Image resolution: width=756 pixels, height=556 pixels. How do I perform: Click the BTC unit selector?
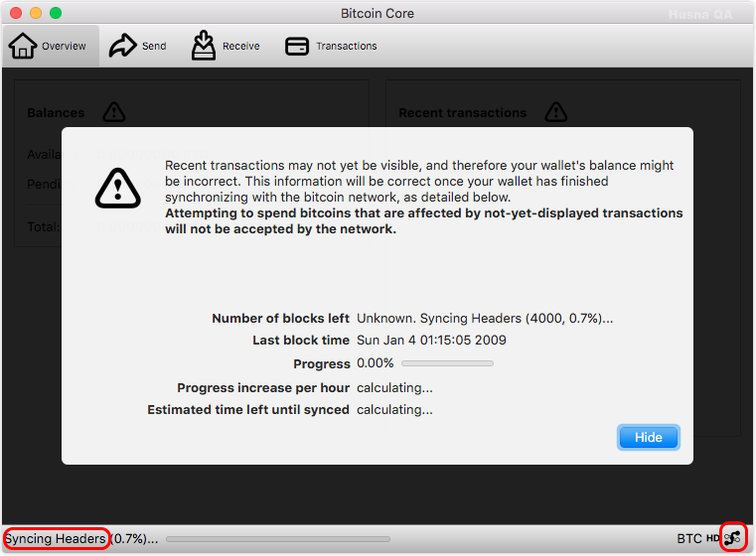(689, 538)
